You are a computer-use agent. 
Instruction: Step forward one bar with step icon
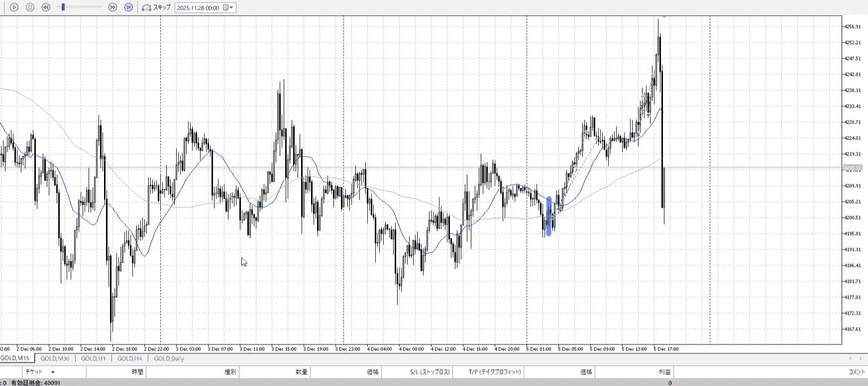(128, 7)
